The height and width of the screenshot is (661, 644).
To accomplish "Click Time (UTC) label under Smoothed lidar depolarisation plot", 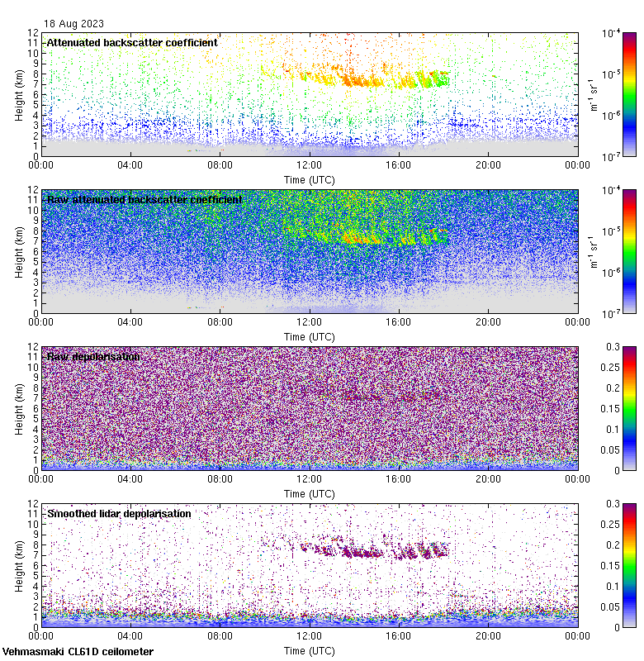I will (310, 651).
